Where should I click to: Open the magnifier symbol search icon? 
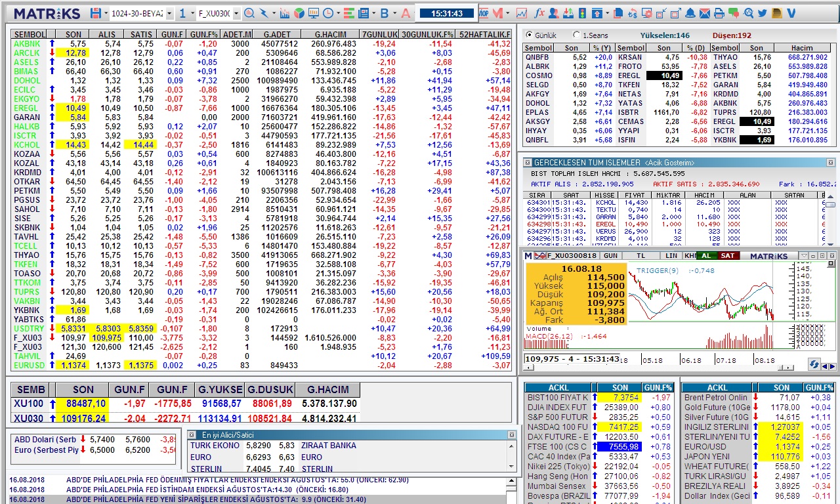tap(249, 13)
